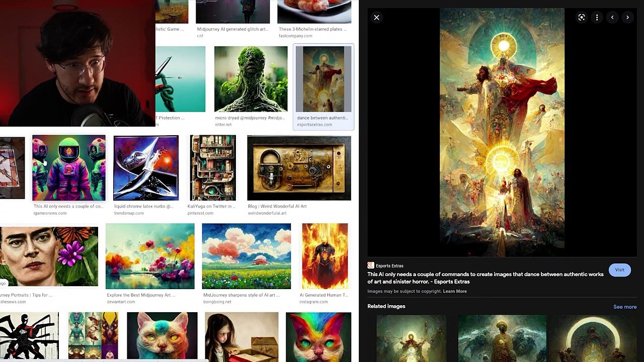
Task: Click 'MidJourney sharpens style of AI art' caption
Action: [242, 295]
